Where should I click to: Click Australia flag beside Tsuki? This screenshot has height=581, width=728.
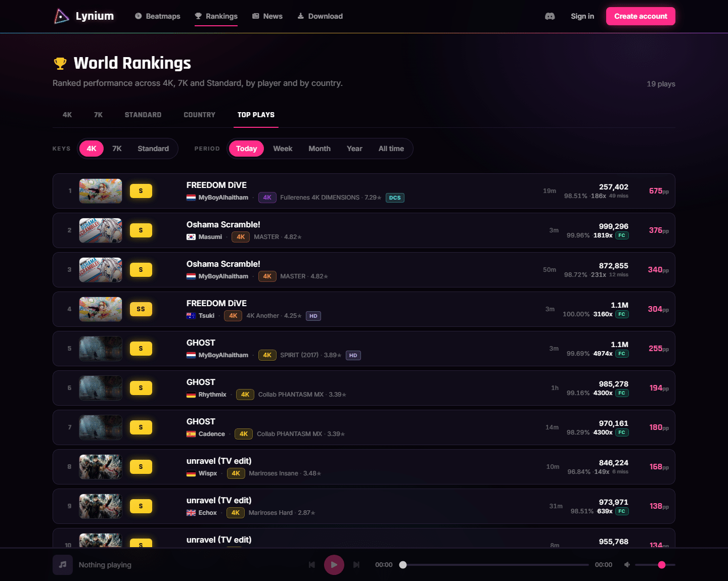[191, 316]
